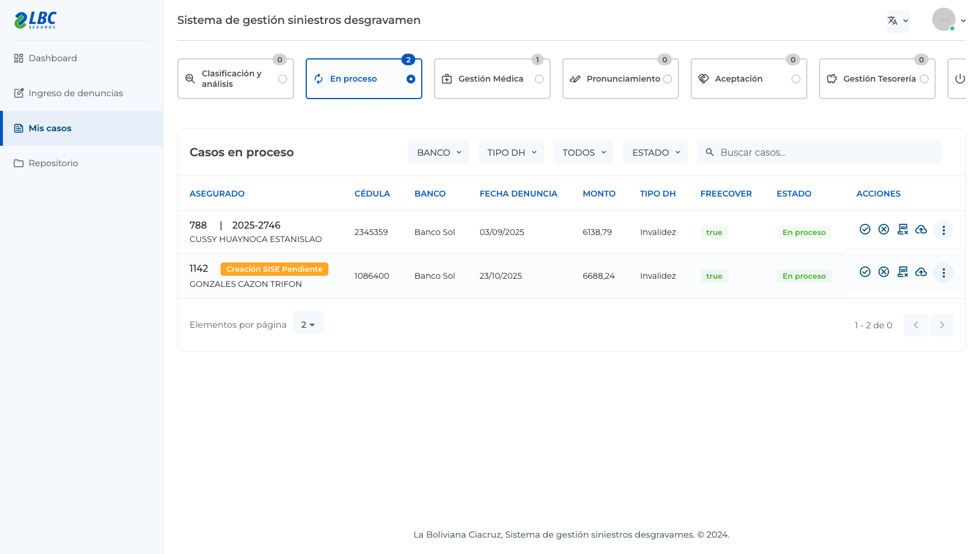980x554 pixels.
Task: Open the Repositorio menu item
Action: coord(82,163)
